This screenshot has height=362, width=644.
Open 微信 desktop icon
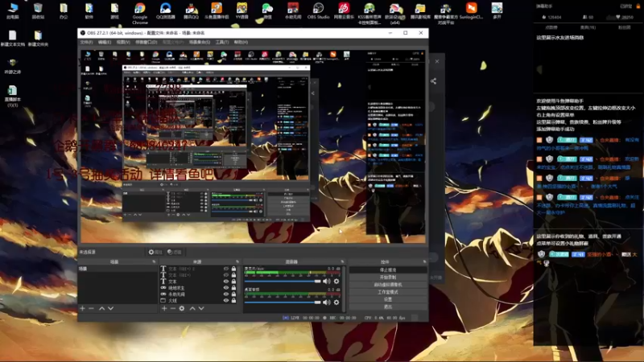(x=267, y=11)
